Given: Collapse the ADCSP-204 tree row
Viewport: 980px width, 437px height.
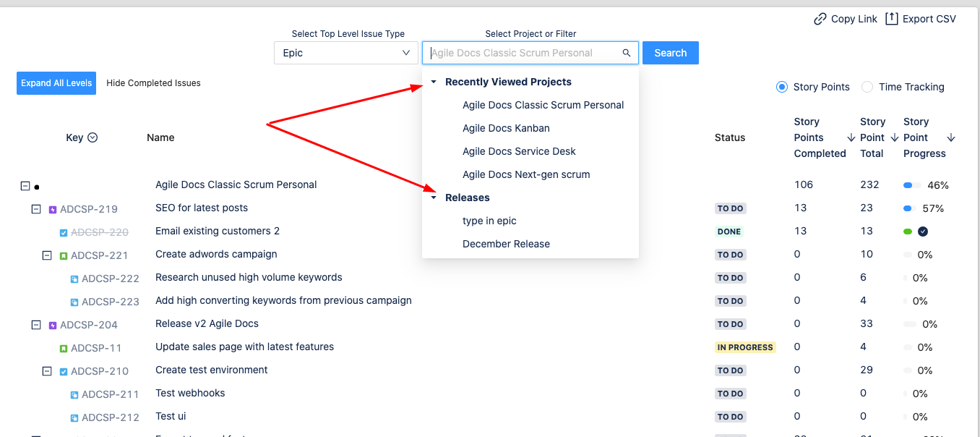Looking at the screenshot, I should pos(36,325).
